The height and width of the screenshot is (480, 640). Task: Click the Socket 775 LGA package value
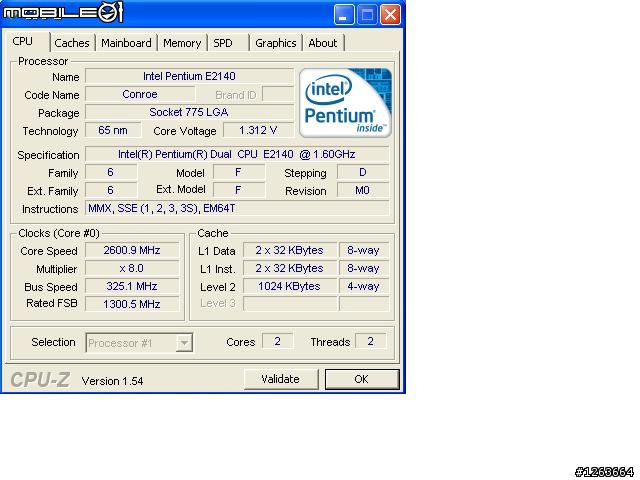tap(189, 112)
